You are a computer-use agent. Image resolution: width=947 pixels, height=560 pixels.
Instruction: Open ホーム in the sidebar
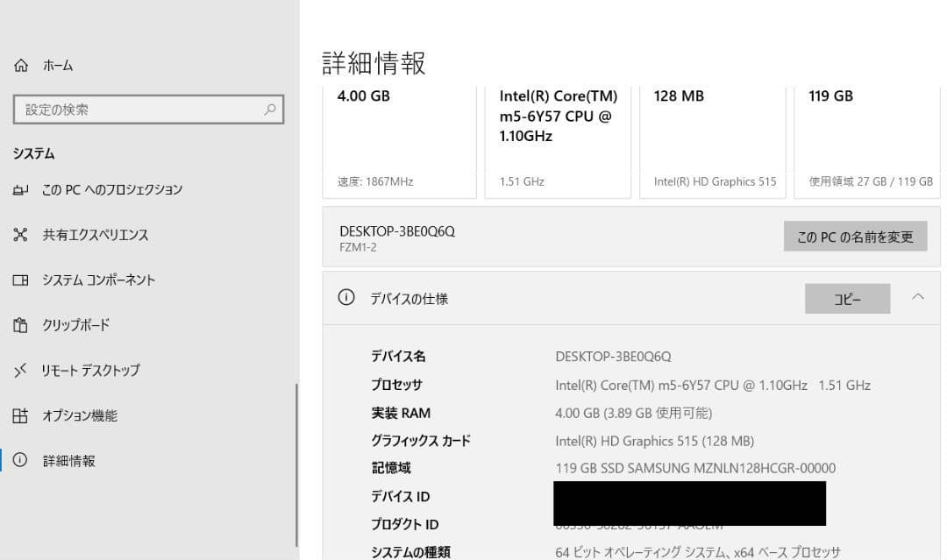tap(57, 65)
